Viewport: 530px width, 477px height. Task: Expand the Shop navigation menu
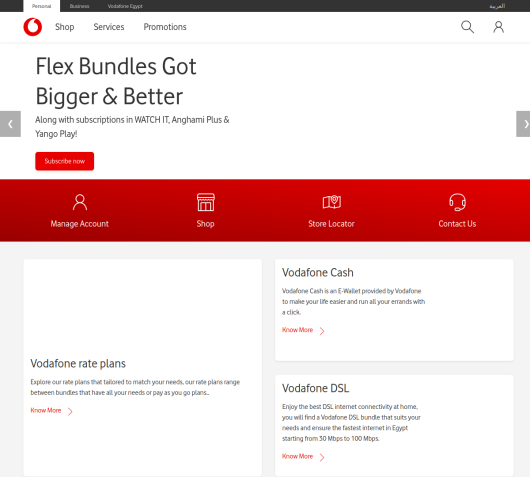(65, 27)
